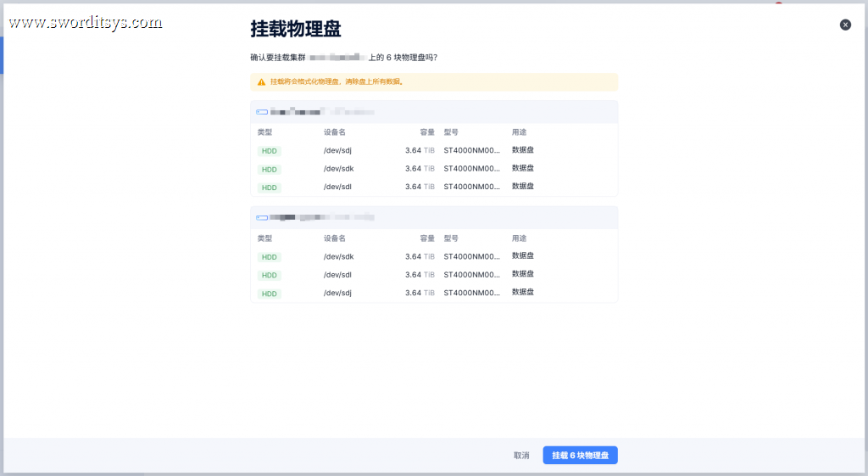Click the HDD tag beside /dev/sdk in lower table
Viewport: 868px width, 476px height.
tap(269, 256)
